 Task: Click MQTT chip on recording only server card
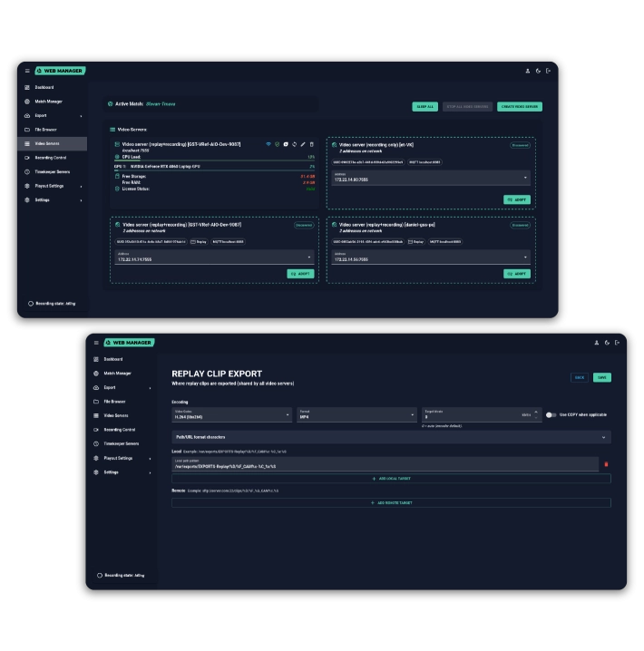tap(424, 162)
